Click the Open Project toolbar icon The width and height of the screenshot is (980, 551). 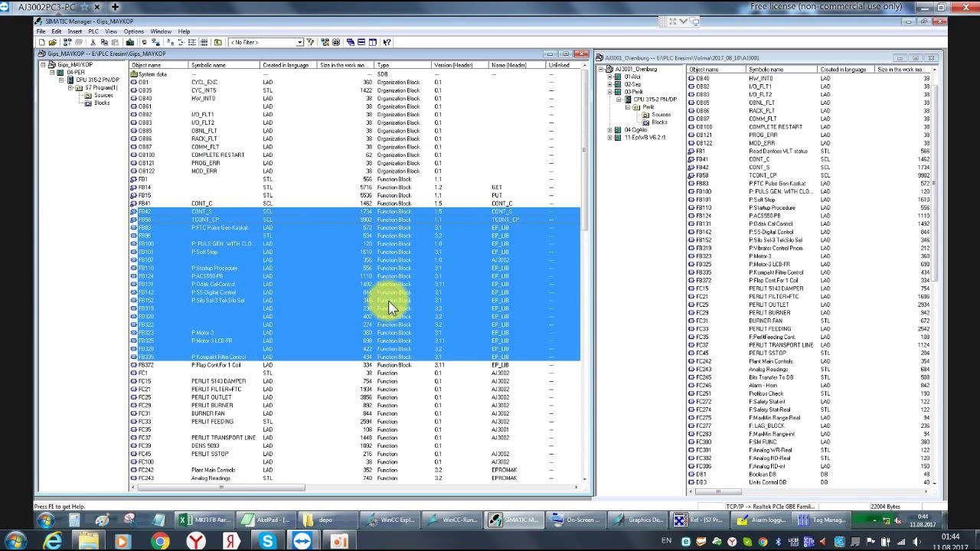[51, 42]
